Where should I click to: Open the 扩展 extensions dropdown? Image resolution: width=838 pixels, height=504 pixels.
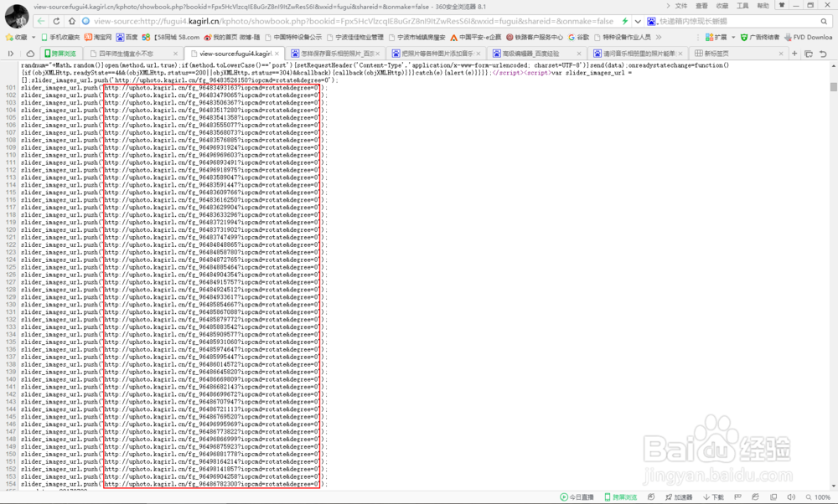pos(720,38)
